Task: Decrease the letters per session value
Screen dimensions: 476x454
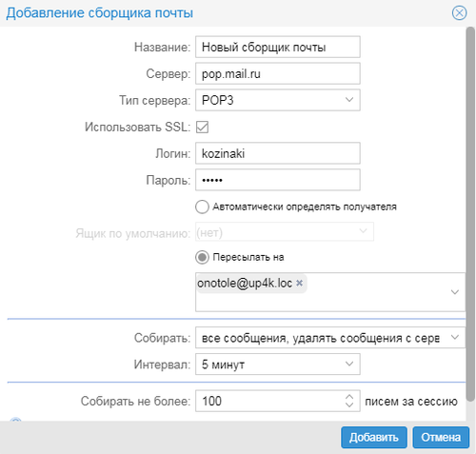Action: tap(349, 405)
